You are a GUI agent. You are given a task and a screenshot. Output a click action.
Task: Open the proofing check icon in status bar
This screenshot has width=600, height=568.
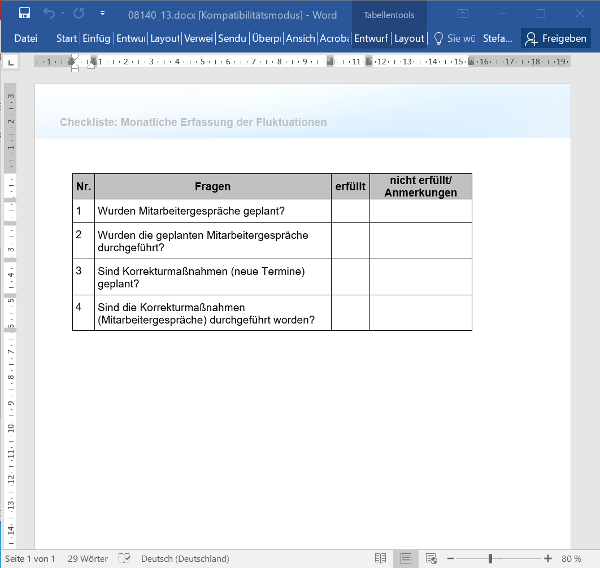point(125,558)
